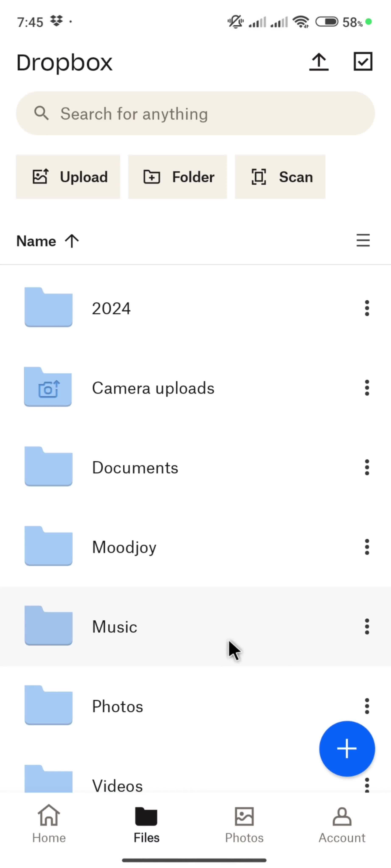This screenshot has height=868, width=391.
Task: Open the Music folder icon
Action: 49,625
